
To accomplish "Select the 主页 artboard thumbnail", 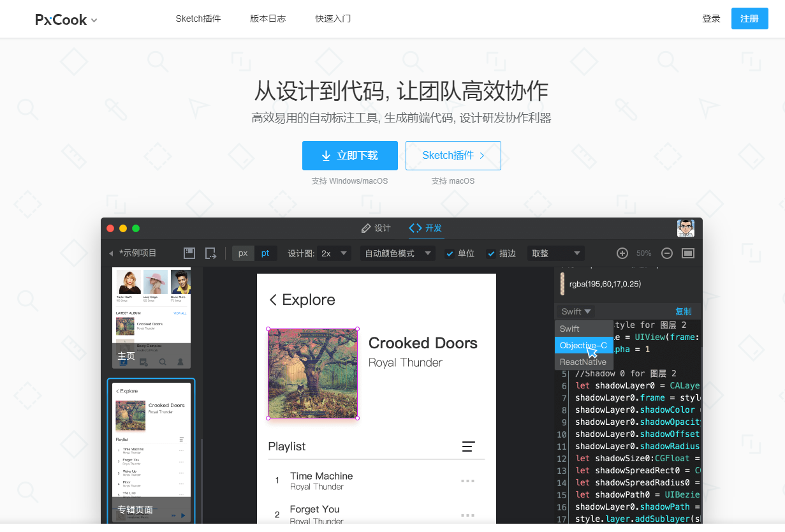I will click(x=152, y=317).
